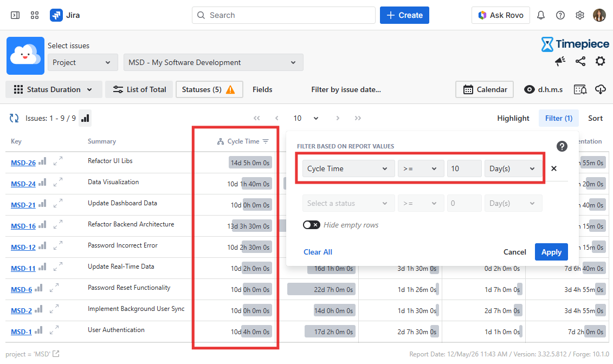Open Jira settings gear in header
Screen dimensions: 613x364
[x=580, y=15]
